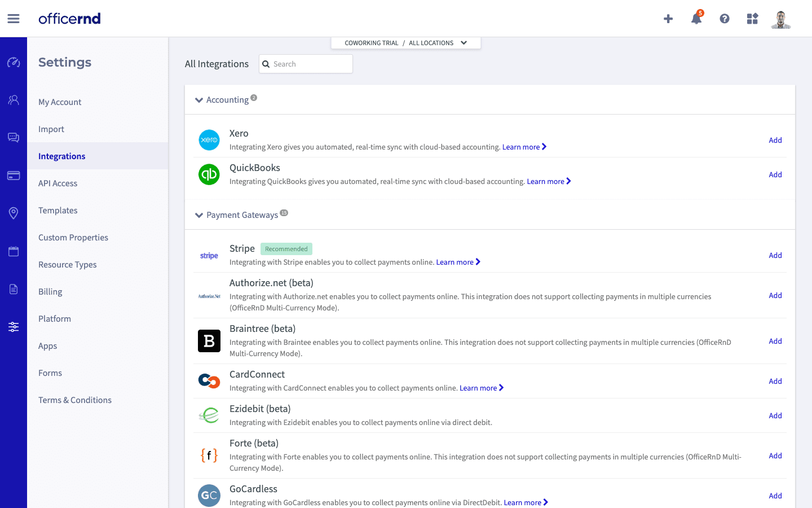Click the notifications bell icon
Screen dimensions: 812x508
click(696, 19)
